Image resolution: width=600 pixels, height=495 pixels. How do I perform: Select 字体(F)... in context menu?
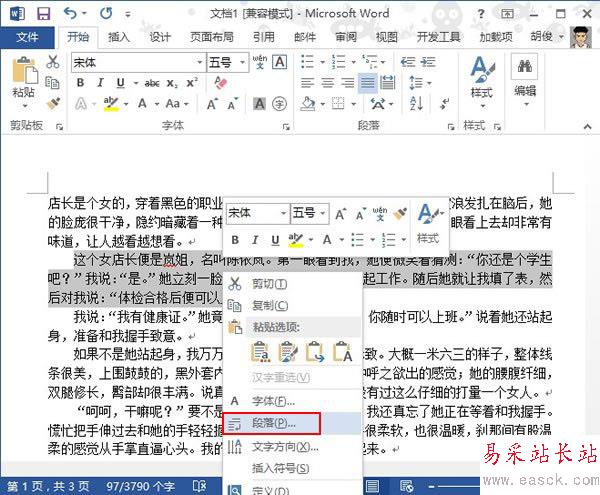click(292, 401)
